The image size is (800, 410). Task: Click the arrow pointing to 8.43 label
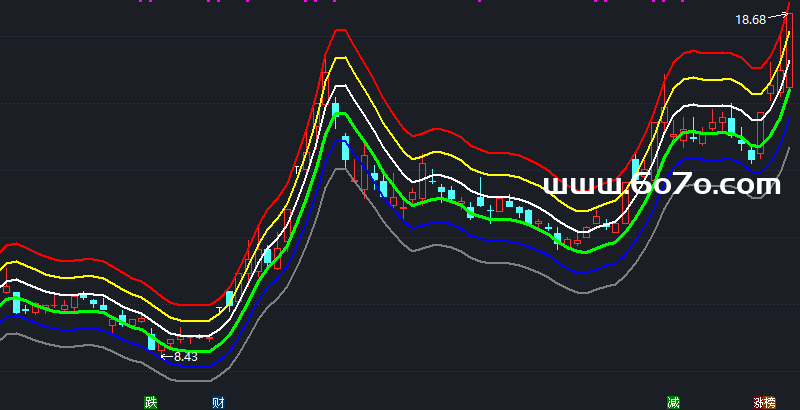[x=166, y=355]
